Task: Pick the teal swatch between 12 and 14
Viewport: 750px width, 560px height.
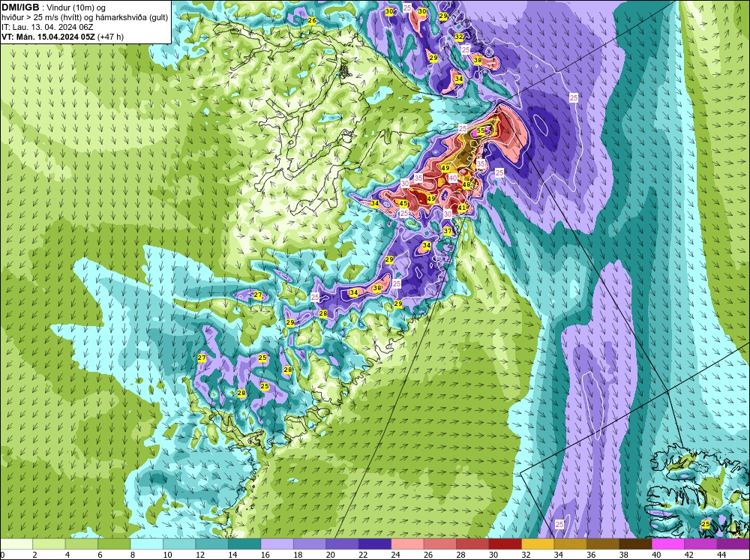Action: click(x=212, y=544)
